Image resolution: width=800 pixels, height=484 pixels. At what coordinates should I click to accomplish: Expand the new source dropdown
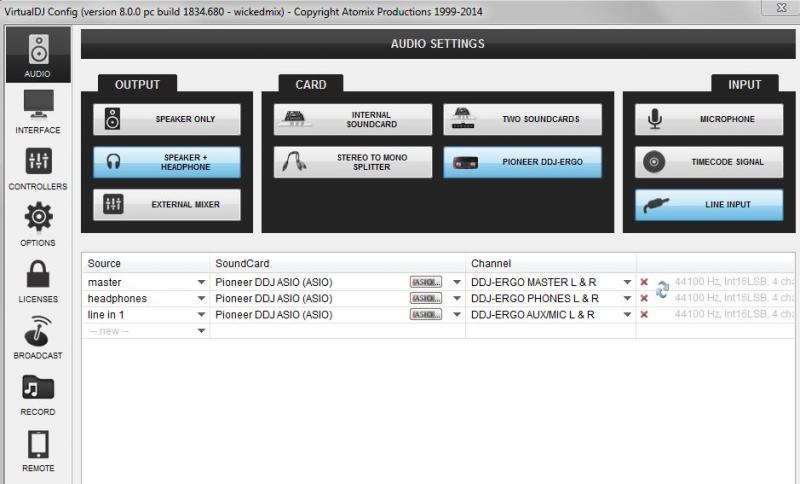click(201, 331)
